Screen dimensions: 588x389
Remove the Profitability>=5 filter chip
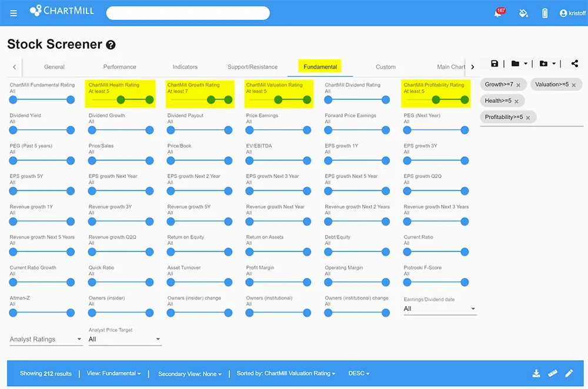click(x=528, y=118)
